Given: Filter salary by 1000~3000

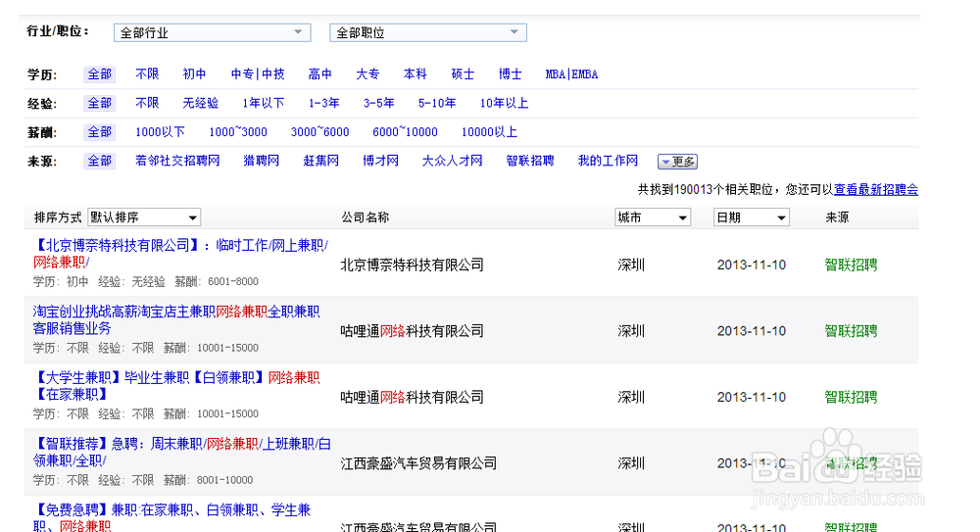Looking at the screenshot, I should 238,132.
